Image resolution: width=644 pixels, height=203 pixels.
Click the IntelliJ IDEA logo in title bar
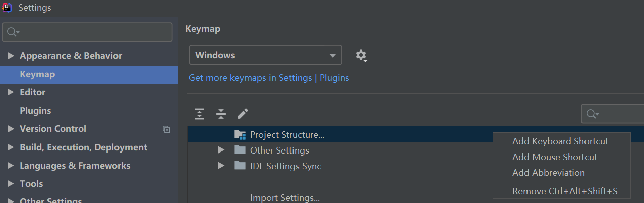coord(8,8)
